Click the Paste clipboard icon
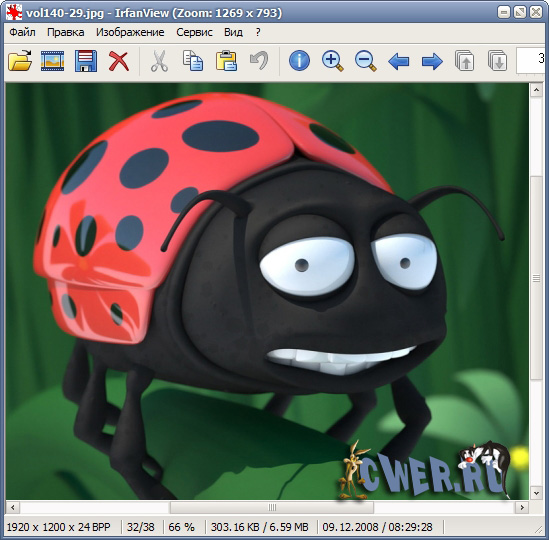The image size is (549, 540). click(x=226, y=61)
